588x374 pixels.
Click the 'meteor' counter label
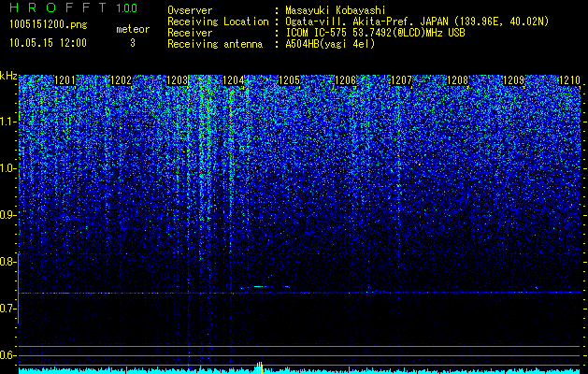133,29
